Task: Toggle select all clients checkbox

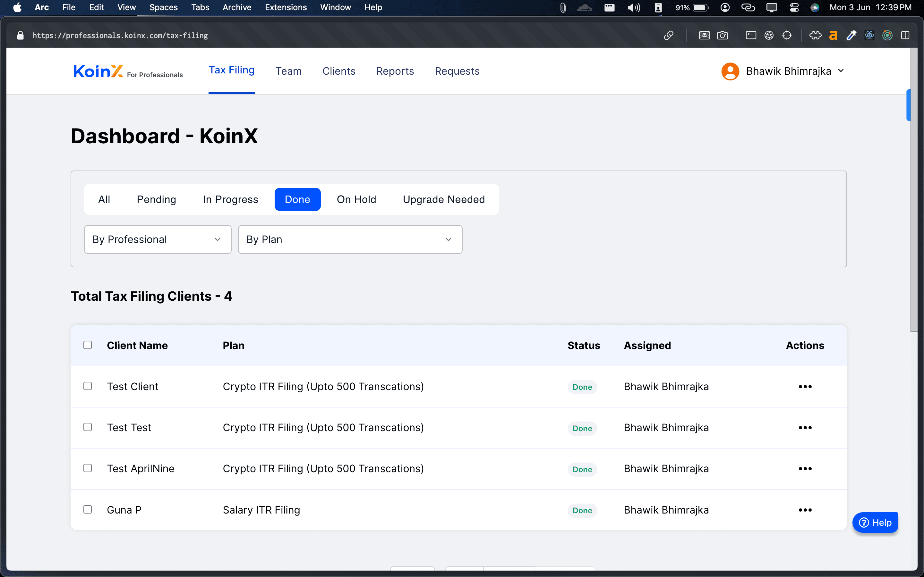Action: pos(87,344)
